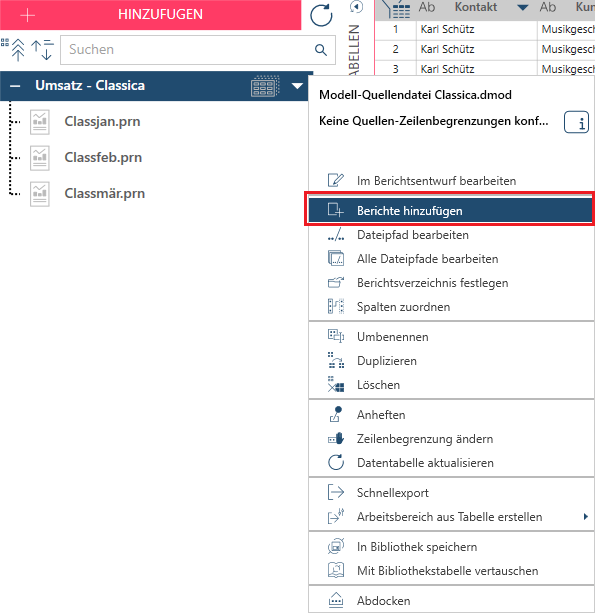Click the refresh icon beside HINZUFÜGEN
Image resolution: width=595 pixels, height=613 pixels.
(x=321, y=15)
